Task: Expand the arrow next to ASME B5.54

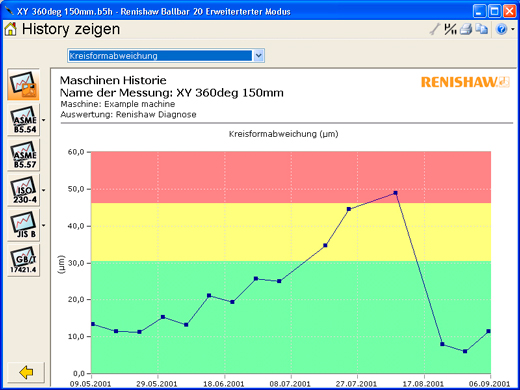Action: coord(44,120)
